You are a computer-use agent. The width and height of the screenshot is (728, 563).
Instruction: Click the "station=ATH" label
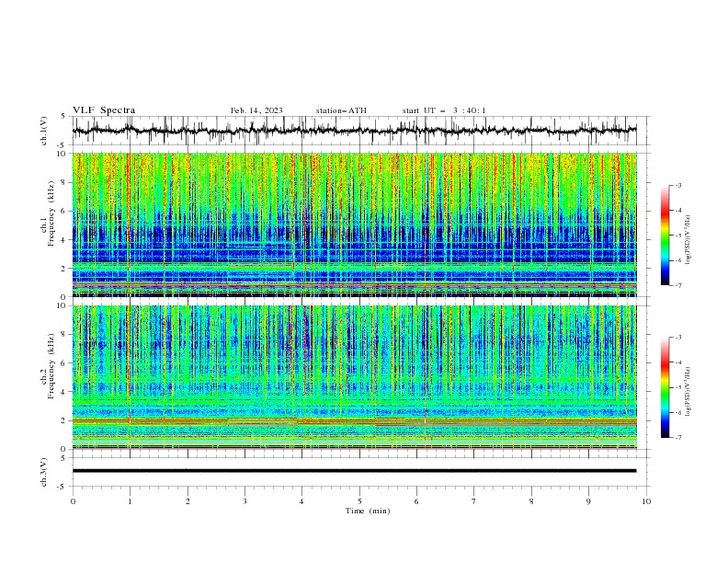[341, 110]
